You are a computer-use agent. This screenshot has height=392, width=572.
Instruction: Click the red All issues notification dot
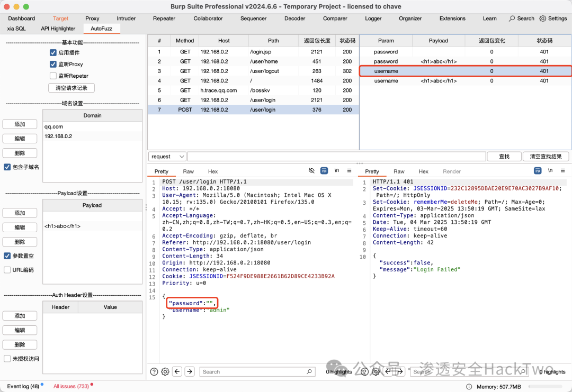tap(92, 385)
